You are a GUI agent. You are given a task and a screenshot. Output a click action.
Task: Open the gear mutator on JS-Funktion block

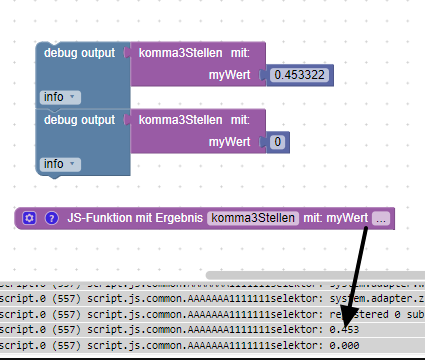pyautogui.click(x=29, y=218)
